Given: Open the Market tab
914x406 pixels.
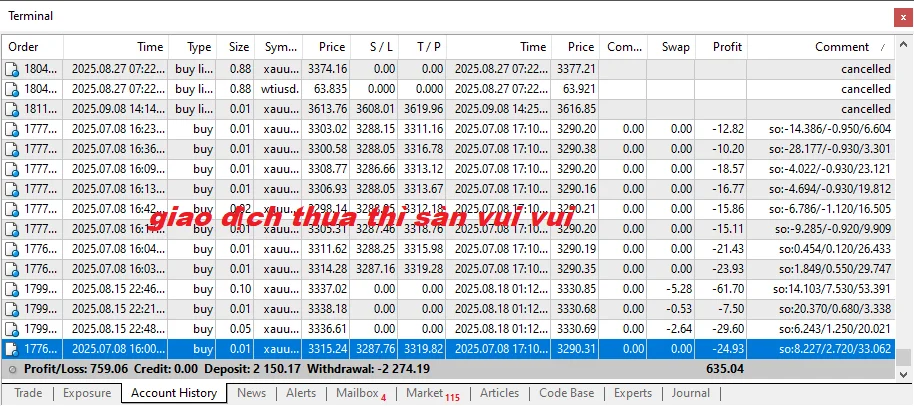Looking at the screenshot, I should point(433,393).
